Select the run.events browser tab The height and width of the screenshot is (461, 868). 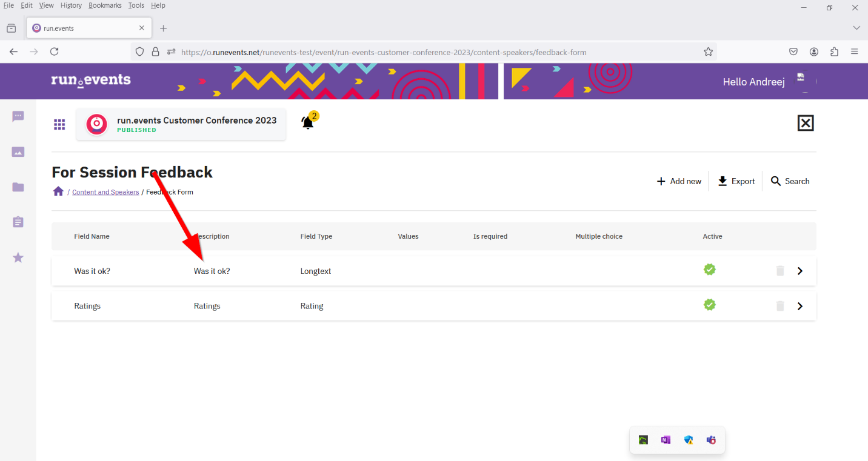(x=88, y=28)
